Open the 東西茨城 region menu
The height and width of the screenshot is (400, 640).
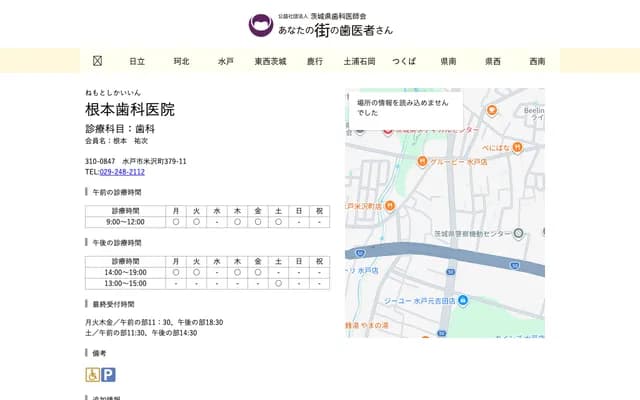[270, 61]
